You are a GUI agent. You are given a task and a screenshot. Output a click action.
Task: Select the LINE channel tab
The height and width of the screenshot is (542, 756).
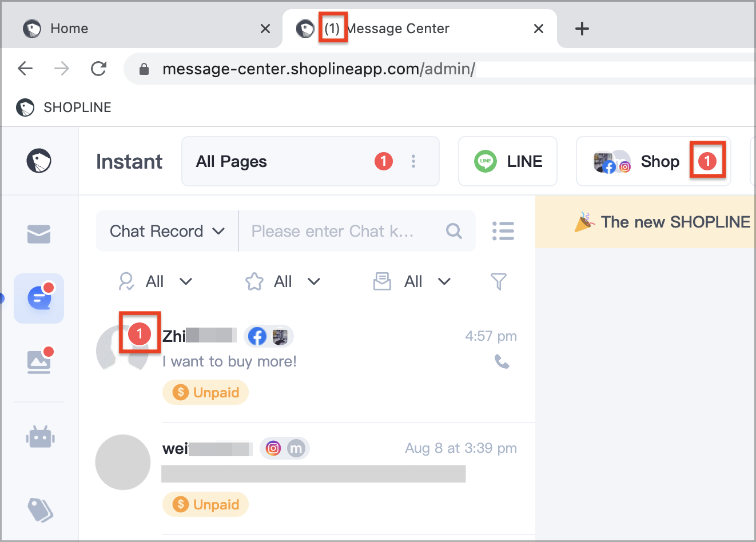pos(508,162)
